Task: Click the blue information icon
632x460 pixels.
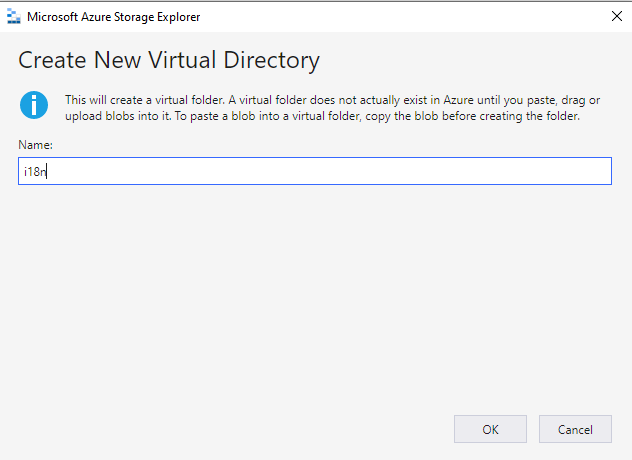Action: click(x=34, y=105)
